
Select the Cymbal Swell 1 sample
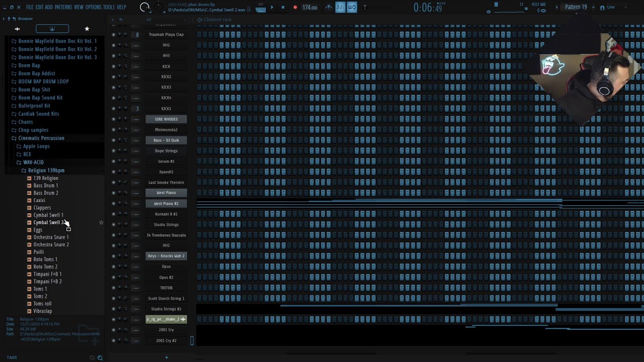click(x=48, y=215)
